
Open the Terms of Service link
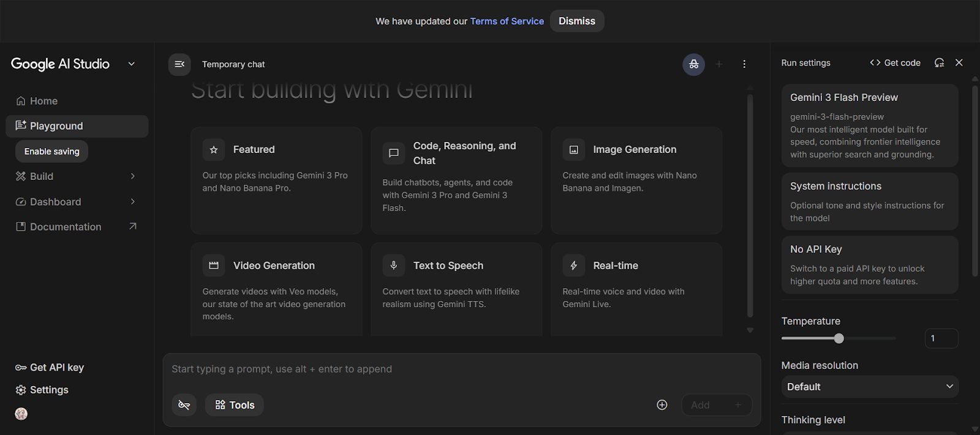click(507, 21)
